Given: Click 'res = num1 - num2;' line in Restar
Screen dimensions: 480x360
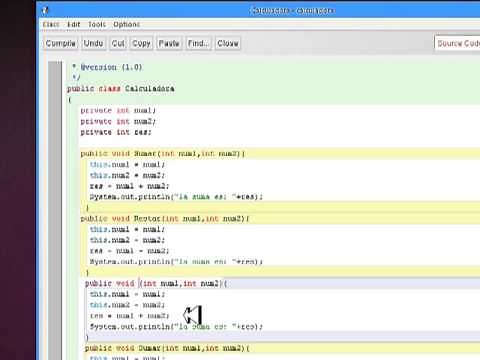Looking at the screenshot, I should tap(129, 251).
